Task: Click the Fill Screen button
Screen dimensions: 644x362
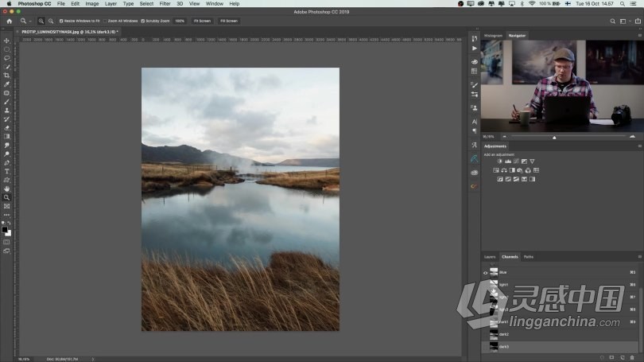Action: point(229,21)
